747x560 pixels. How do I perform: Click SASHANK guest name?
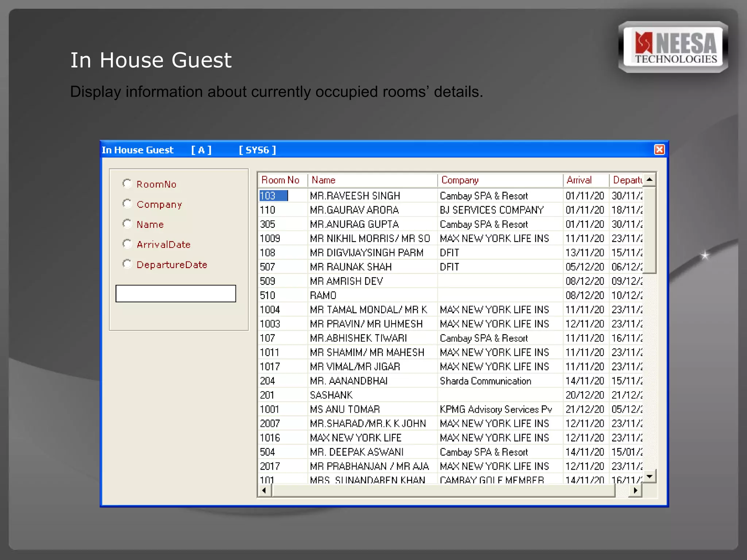click(x=331, y=395)
